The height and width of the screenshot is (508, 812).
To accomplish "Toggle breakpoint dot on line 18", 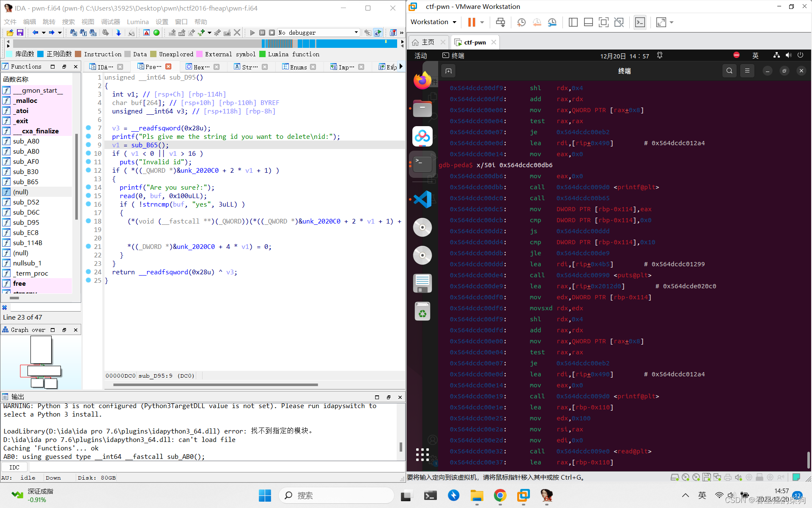I will pos(88,221).
